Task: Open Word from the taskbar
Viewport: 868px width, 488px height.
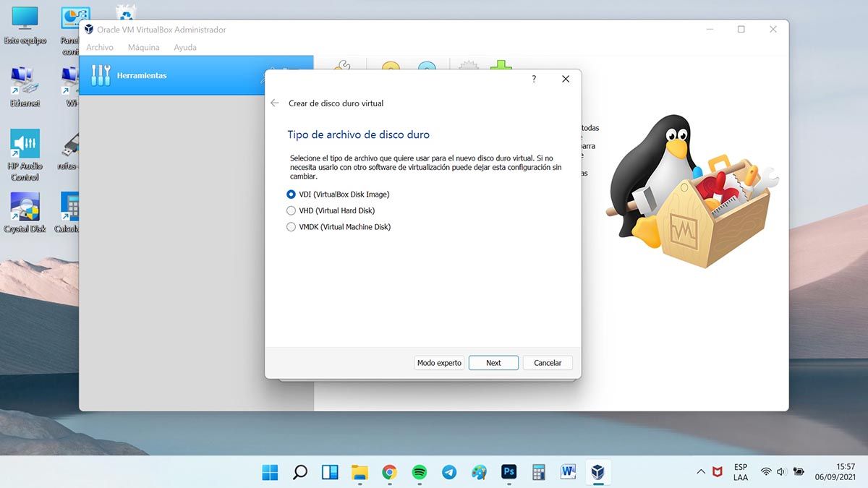Action: coord(568,472)
